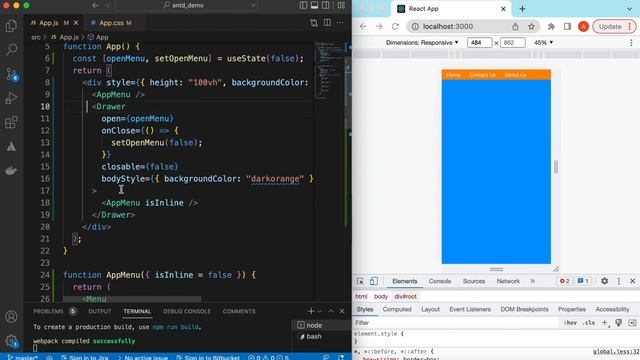Toggle the Chrome side panel icon

point(567,27)
